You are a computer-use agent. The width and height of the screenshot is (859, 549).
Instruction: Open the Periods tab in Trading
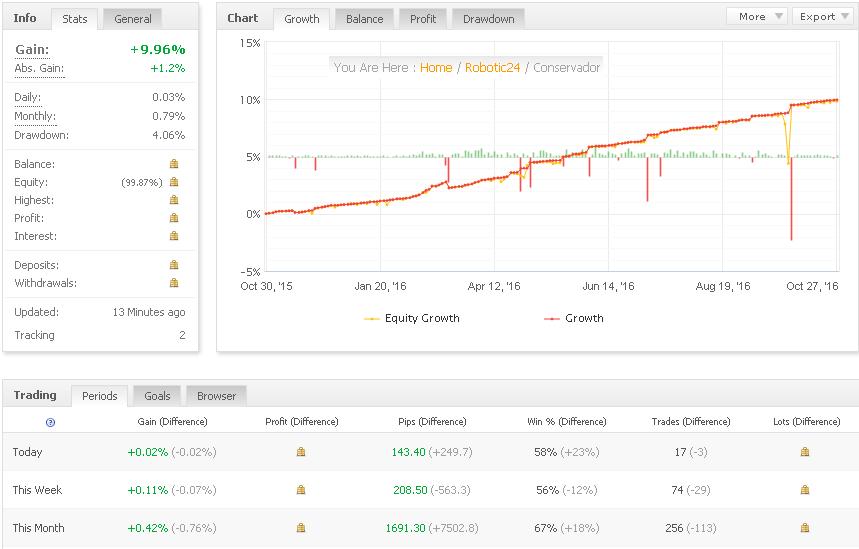(100, 396)
